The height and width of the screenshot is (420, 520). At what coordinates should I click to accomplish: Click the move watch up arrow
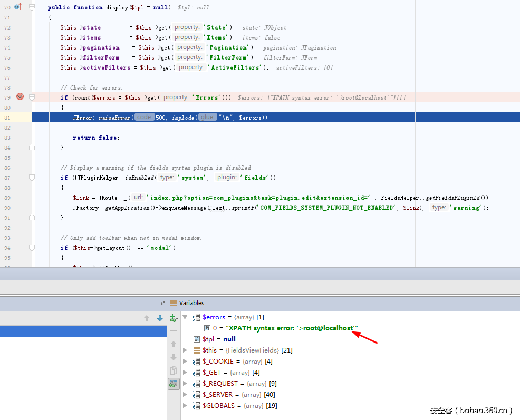point(174,344)
